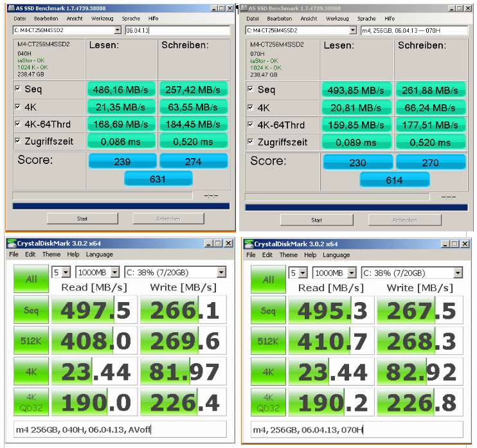
Task: Click total score 631 in left AS SSD
Action: point(158,179)
